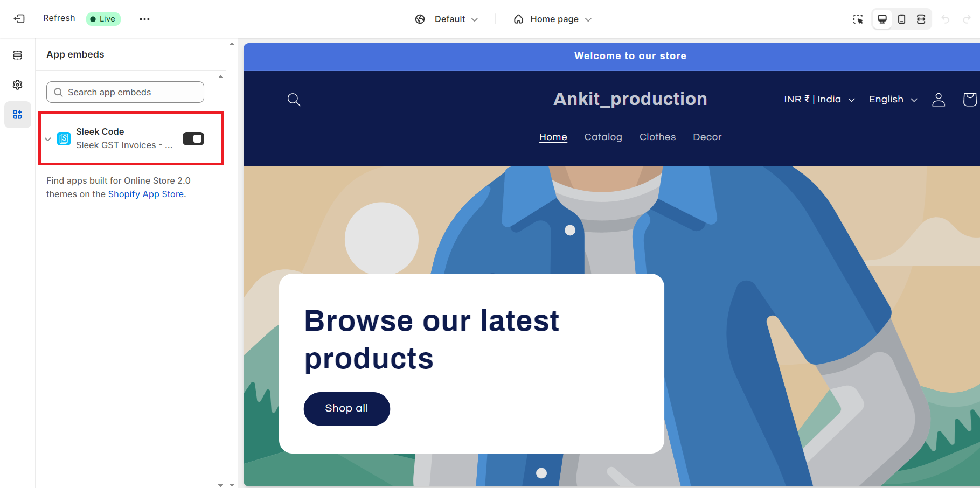This screenshot has height=488, width=980.
Task: Click the Search app embeds field
Action: [125, 92]
